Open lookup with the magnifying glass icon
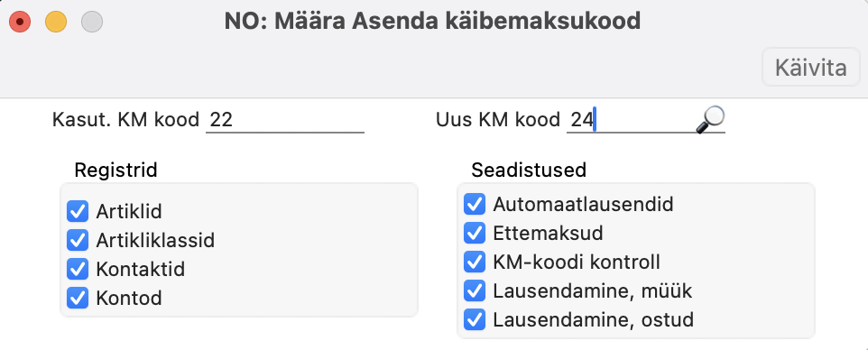Viewport: 868px width, 350px height. click(710, 119)
